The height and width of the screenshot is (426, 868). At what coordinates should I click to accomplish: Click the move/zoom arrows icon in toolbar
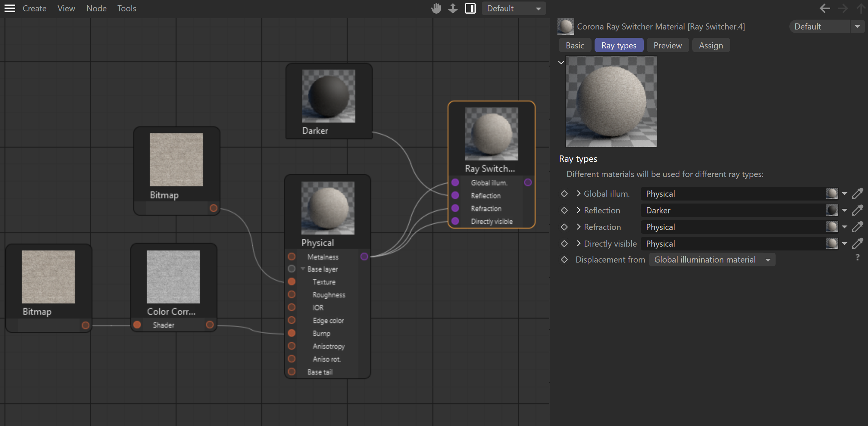coord(453,8)
